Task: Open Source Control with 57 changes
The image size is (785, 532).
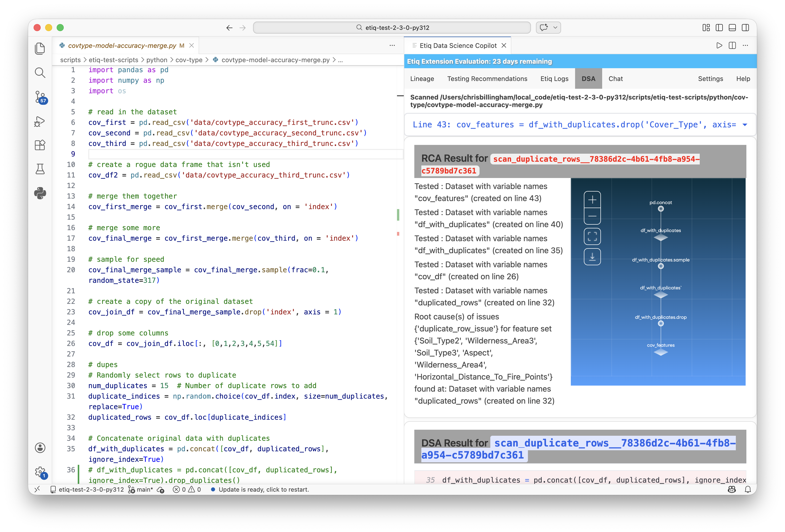Action: click(x=40, y=97)
